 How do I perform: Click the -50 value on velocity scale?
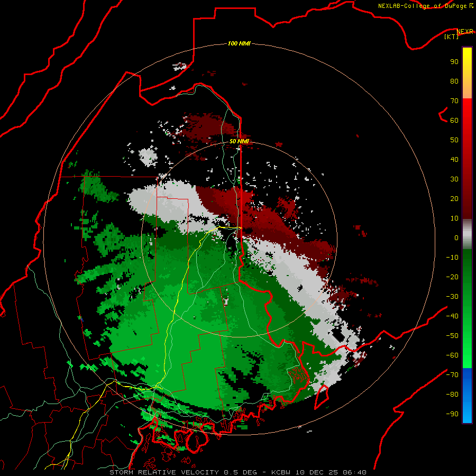click(452, 336)
